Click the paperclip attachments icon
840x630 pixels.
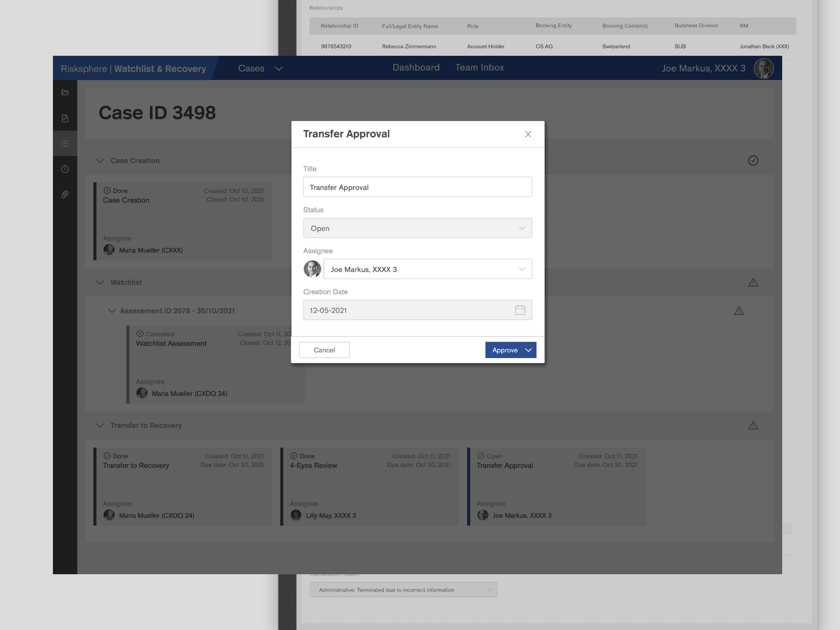click(x=65, y=194)
